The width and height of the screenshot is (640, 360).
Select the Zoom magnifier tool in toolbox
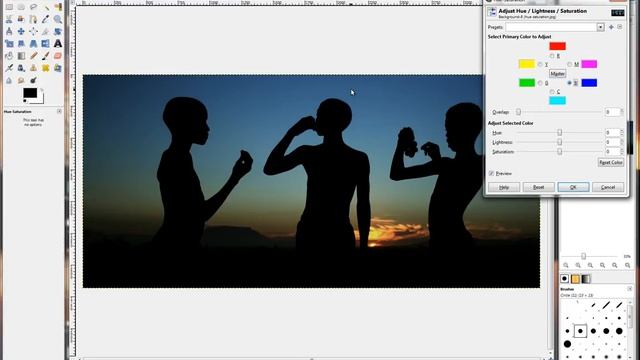pyautogui.click(x=58, y=19)
